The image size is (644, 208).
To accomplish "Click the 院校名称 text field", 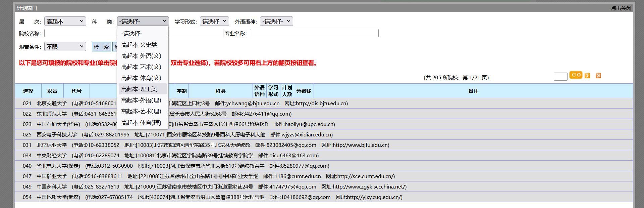I will 80,33.
